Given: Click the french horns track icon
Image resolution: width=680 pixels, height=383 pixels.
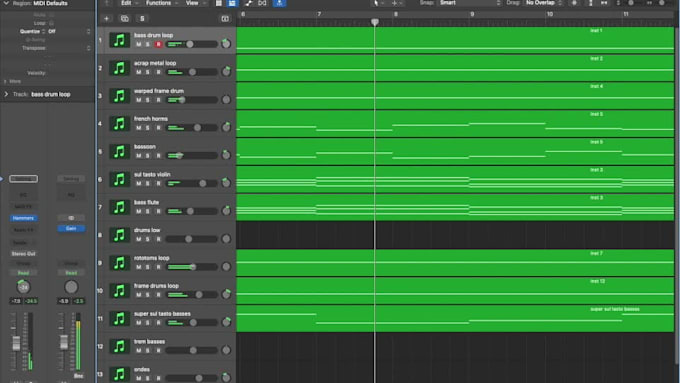Looking at the screenshot, I should (x=119, y=124).
